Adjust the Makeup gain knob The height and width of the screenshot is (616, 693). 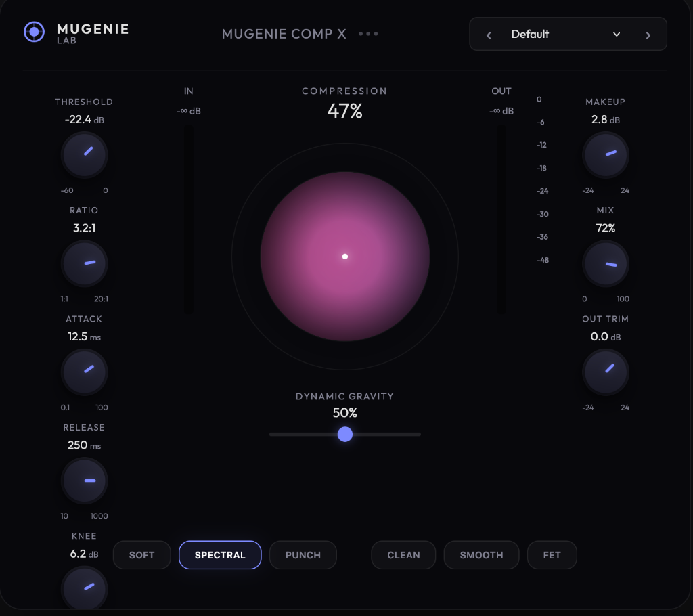(605, 155)
